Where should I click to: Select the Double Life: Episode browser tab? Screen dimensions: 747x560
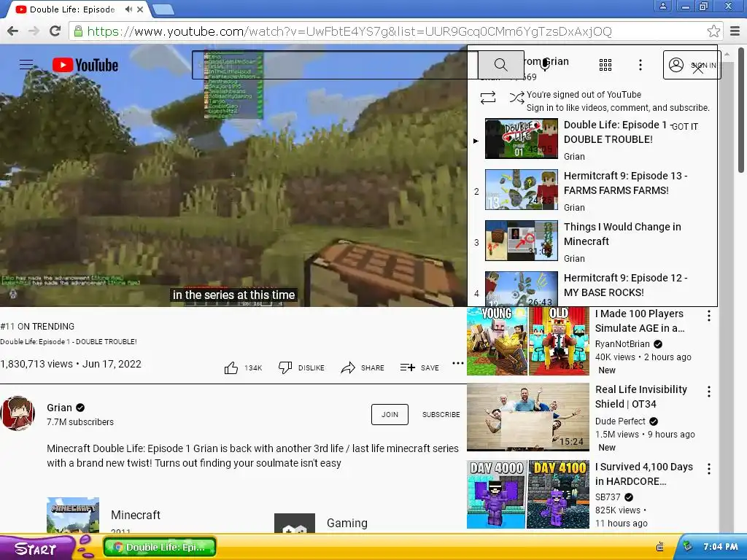[71, 9]
